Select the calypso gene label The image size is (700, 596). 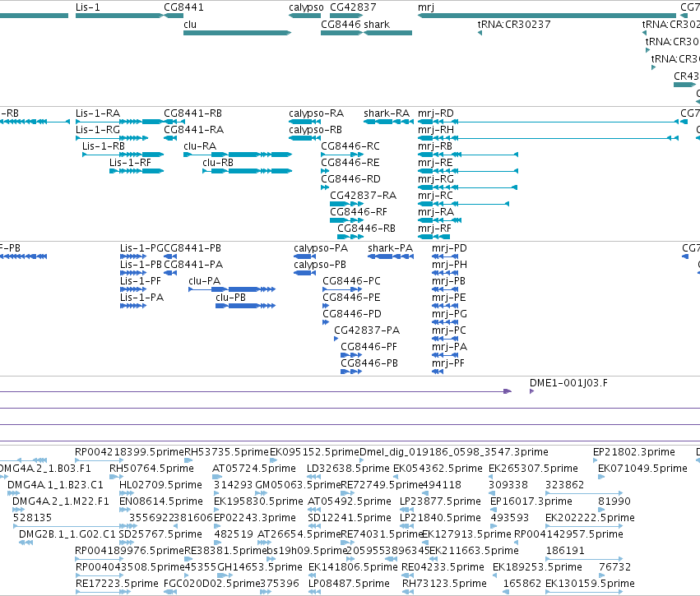pos(306,7)
